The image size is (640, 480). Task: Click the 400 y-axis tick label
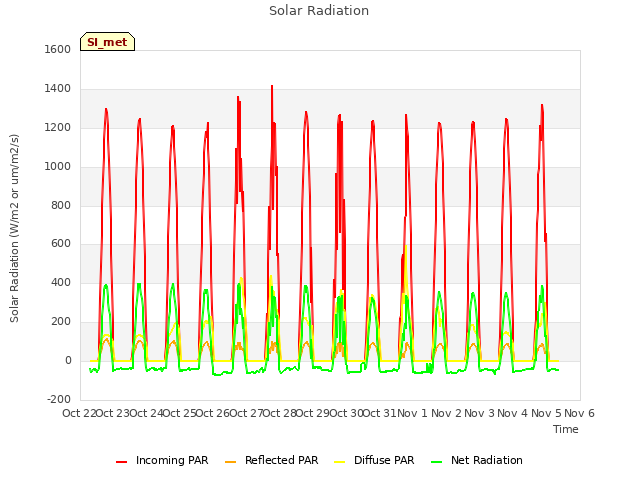coord(61,282)
